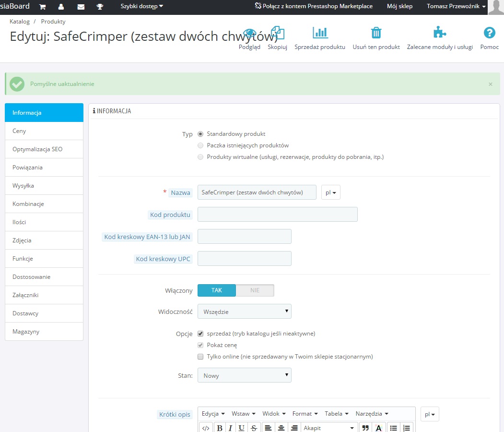Open the pl language dropdown beside Nazwa

click(331, 192)
